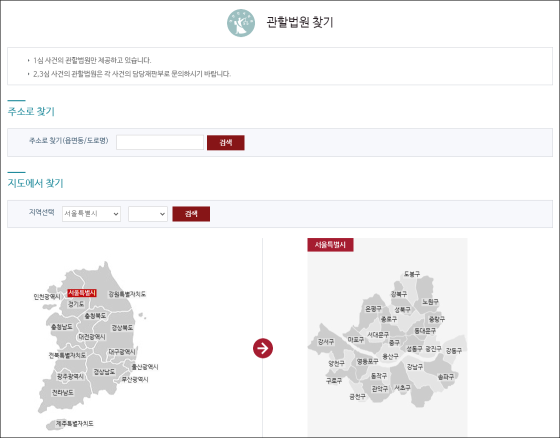Select 울산광역시 on the Korea map

[145, 367]
